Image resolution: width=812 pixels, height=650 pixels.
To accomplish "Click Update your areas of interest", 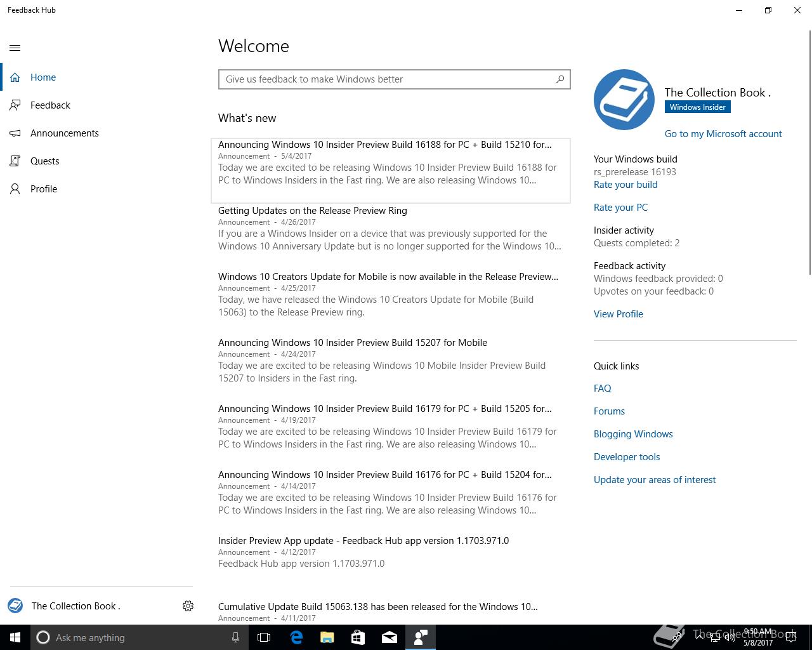I will pyautogui.click(x=655, y=480).
